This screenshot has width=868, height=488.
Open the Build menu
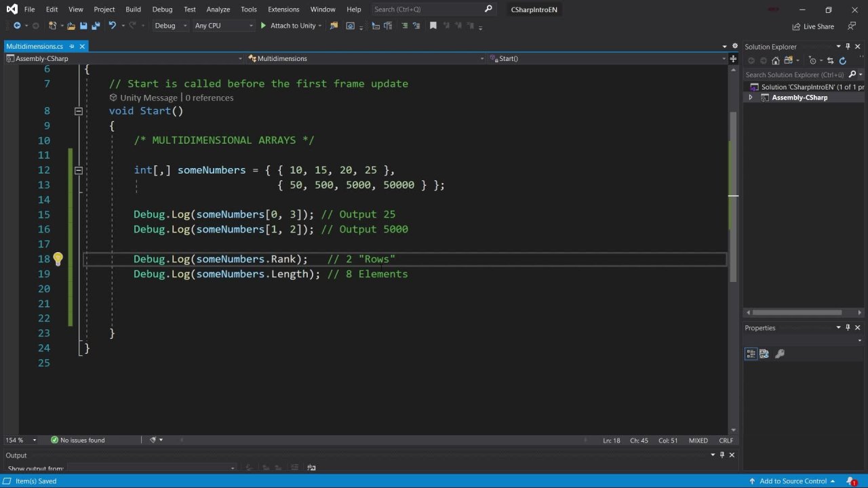coord(133,9)
